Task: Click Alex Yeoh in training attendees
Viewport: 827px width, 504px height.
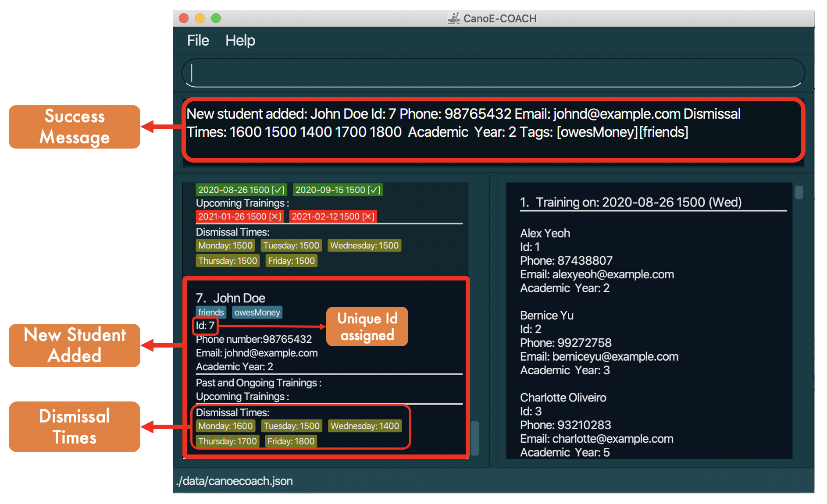Action: pyautogui.click(x=545, y=233)
